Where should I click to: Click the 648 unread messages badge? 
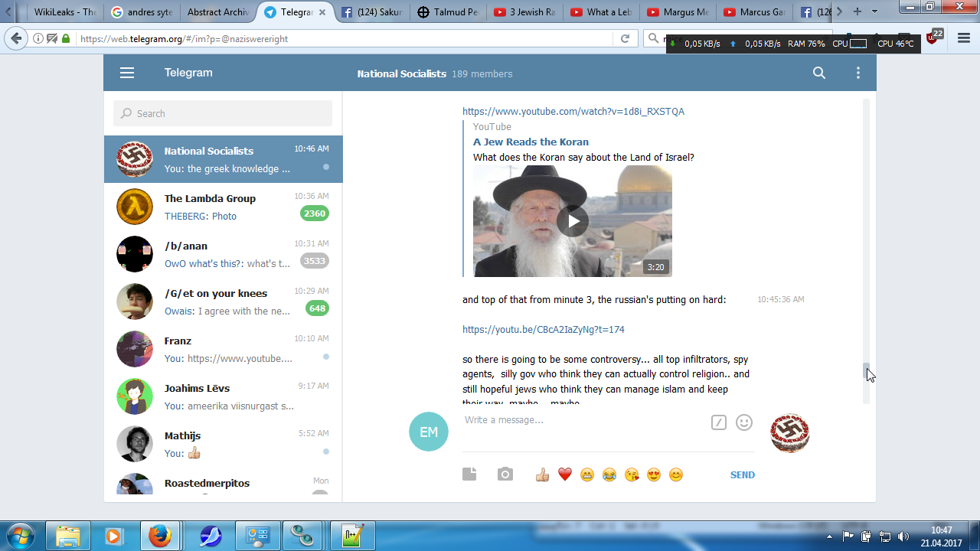click(x=317, y=308)
